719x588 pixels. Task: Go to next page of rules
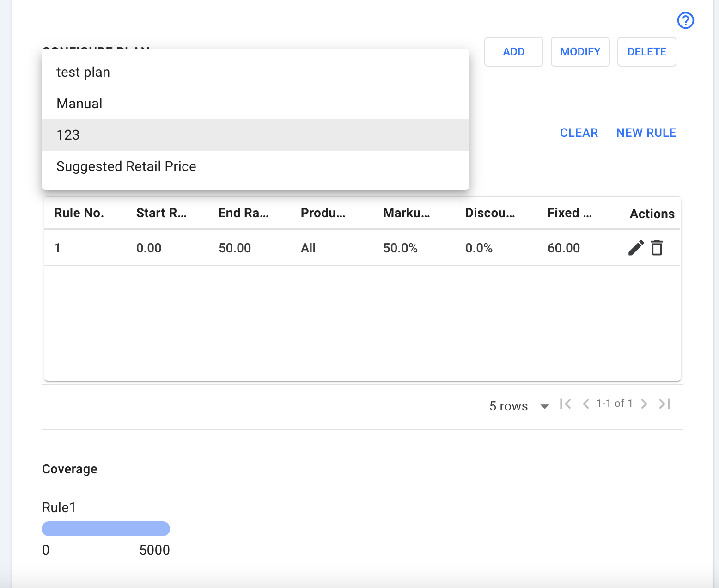click(644, 404)
